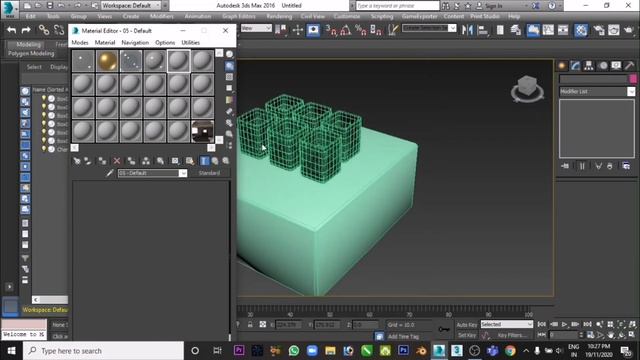The height and width of the screenshot is (360, 640).
Task: Click the teapot Render Production icon
Action: click(629, 30)
